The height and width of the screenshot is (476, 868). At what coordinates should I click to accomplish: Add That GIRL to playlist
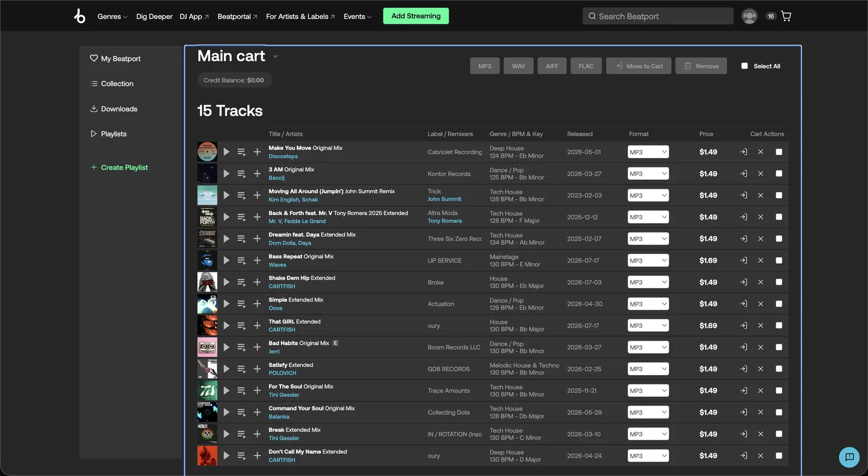(257, 326)
